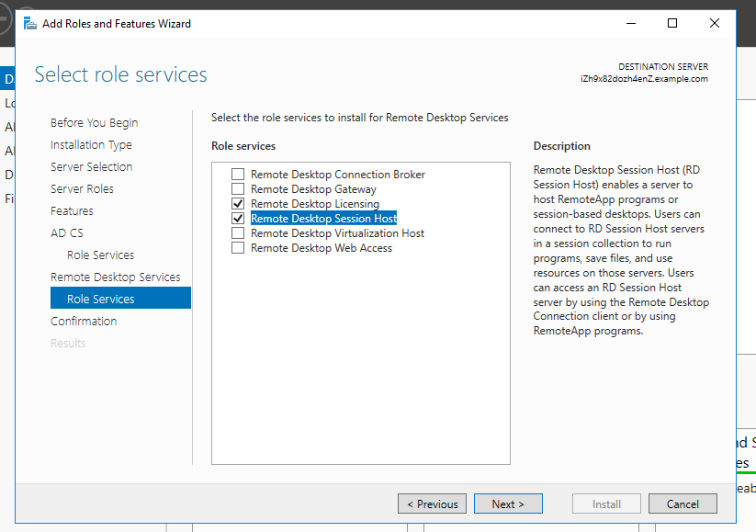Open Installation Type step
The image size is (756, 532).
click(91, 144)
